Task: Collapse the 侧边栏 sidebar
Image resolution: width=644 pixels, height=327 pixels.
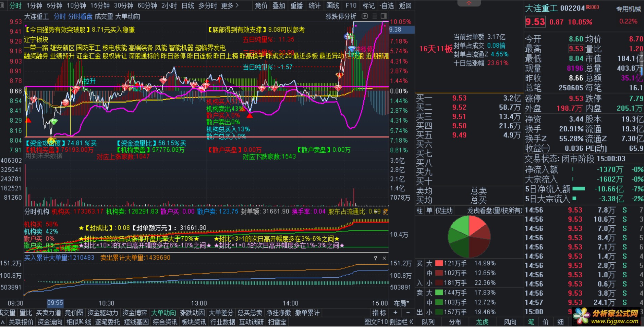Action: point(401,322)
